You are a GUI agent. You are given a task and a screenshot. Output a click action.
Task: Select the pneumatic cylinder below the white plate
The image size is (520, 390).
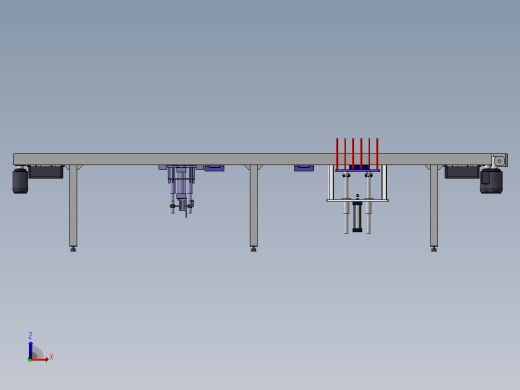coord(357,216)
